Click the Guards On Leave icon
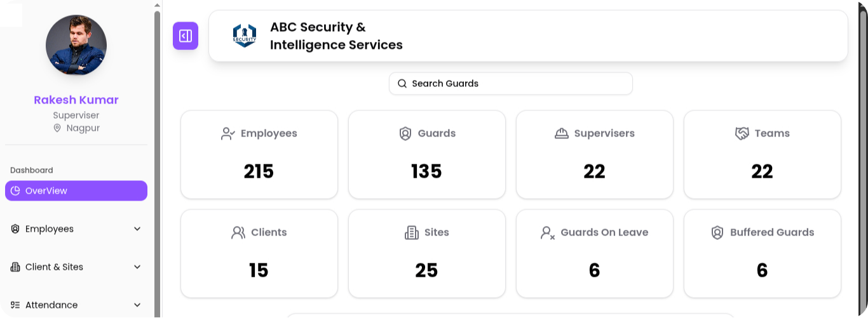 tap(547, 233)
